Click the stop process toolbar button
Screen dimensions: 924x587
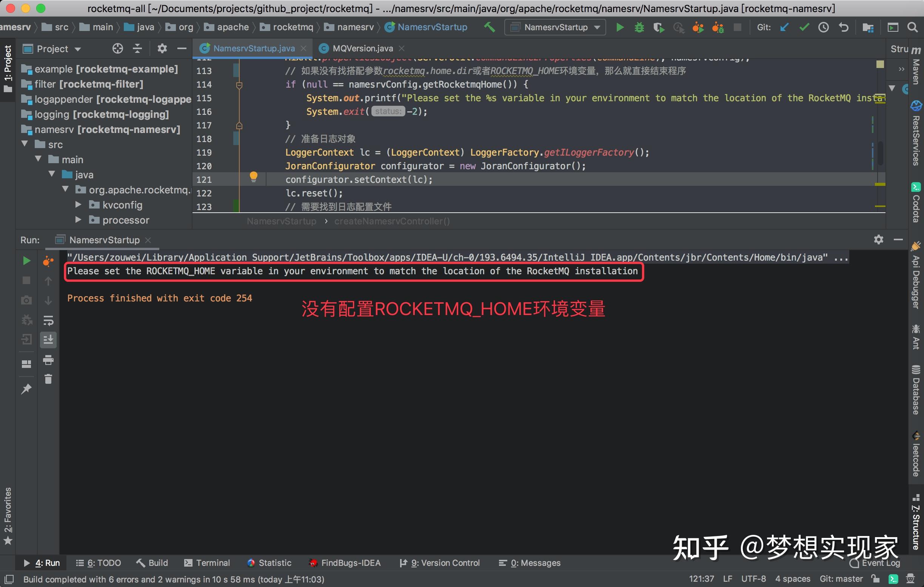click(x=737, y=27)
